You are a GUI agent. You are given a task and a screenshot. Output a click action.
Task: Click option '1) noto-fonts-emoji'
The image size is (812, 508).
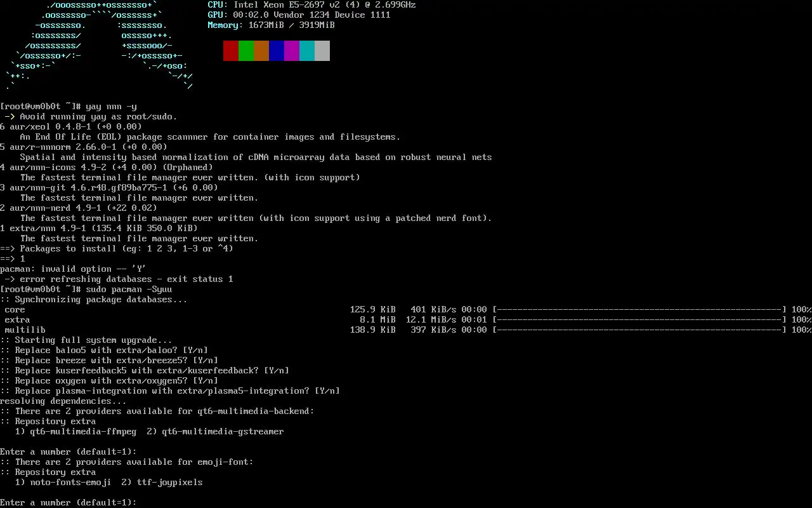[x=63, y=483]
